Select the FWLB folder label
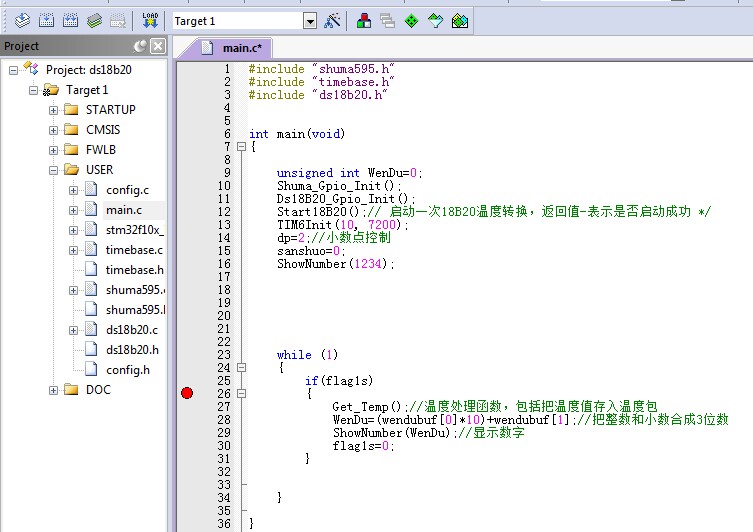This screenshot has height=532, width=753. (101, 150)
